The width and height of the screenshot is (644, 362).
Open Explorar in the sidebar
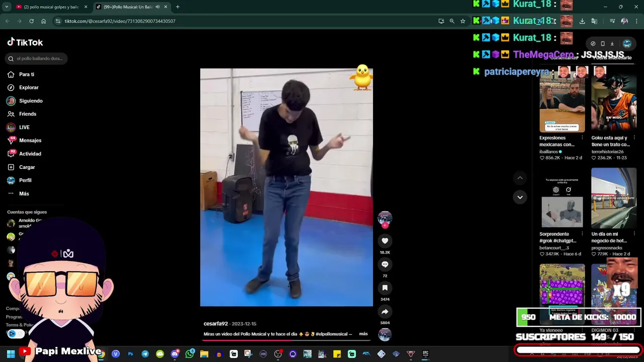[23, 87]
